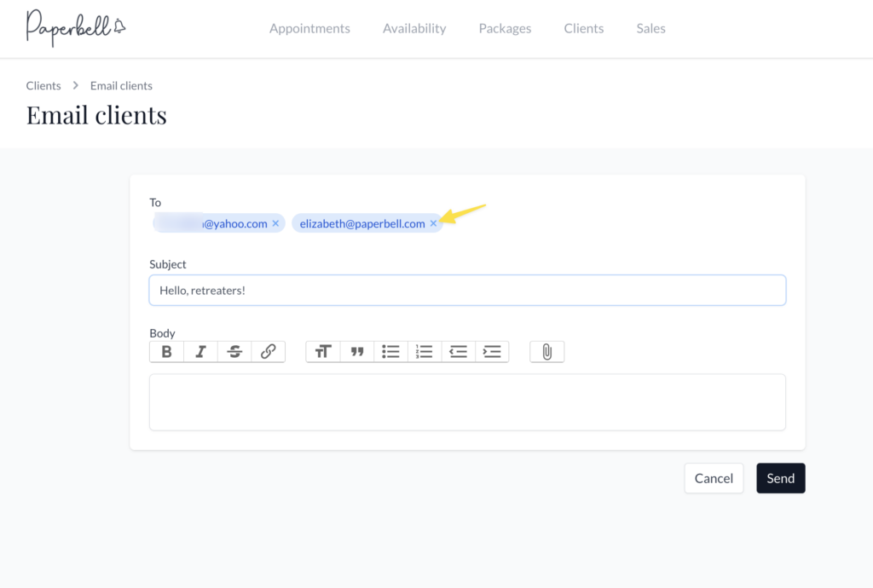The width and height of the screenshot is (873, 588).
Task: Create a bulleted list
Action: (390, 352)
